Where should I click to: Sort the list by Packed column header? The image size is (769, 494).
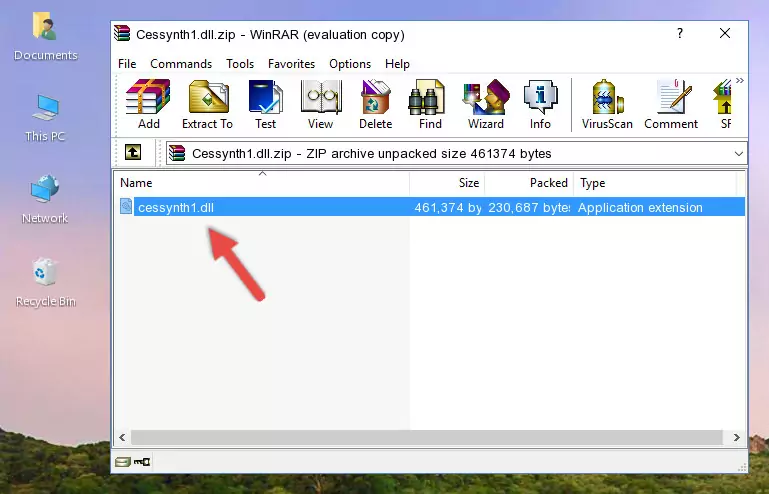click(529, 183)
